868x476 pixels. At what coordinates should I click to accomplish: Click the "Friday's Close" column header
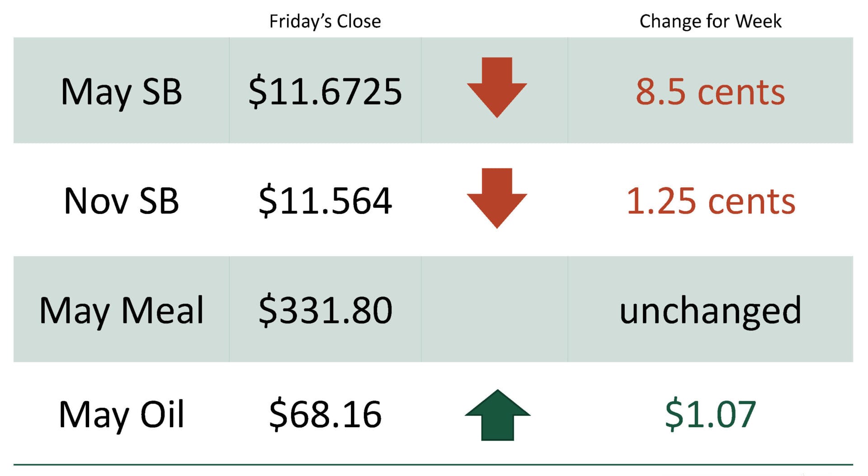325,21
